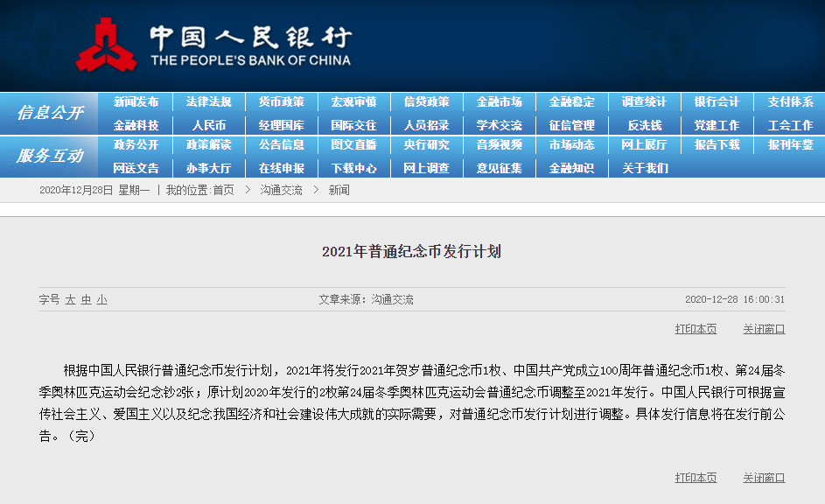This screenshot has height=504, width=825.
Task: Select 信贷政策 in navigation
Action: (x=426, y=102)
